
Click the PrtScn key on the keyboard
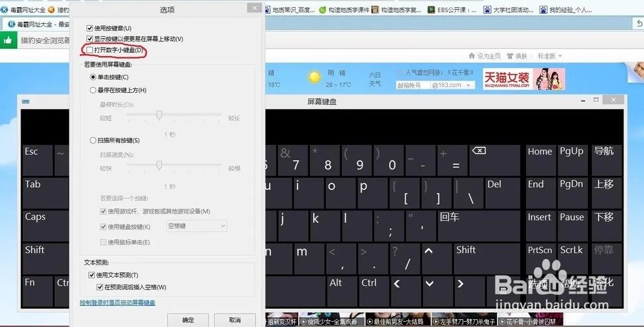coord(540,259)
